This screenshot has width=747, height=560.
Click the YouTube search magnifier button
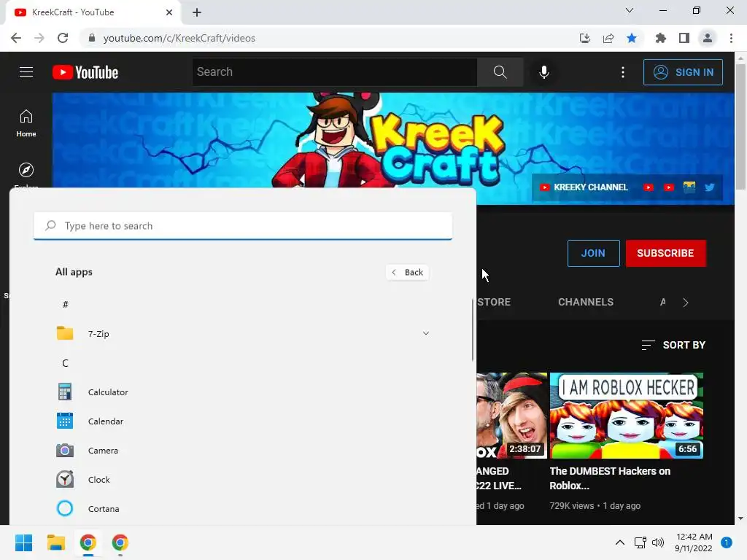pos(500,72)
